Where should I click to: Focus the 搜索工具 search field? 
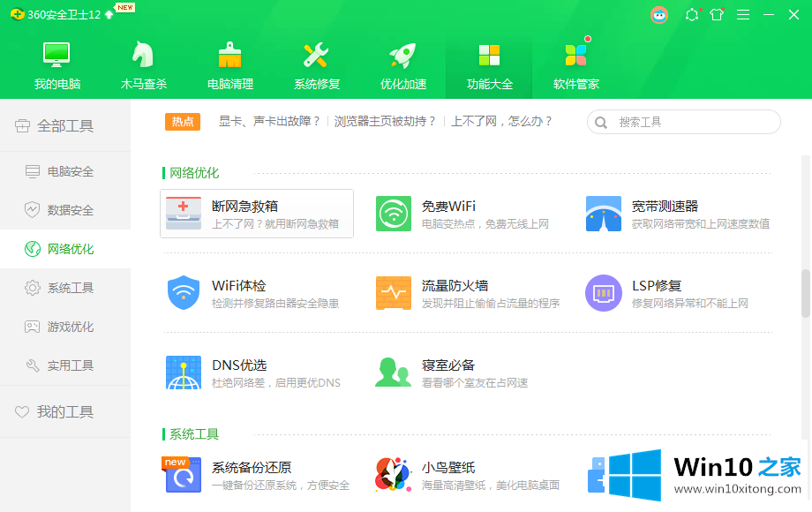click(x=683, y=122)
